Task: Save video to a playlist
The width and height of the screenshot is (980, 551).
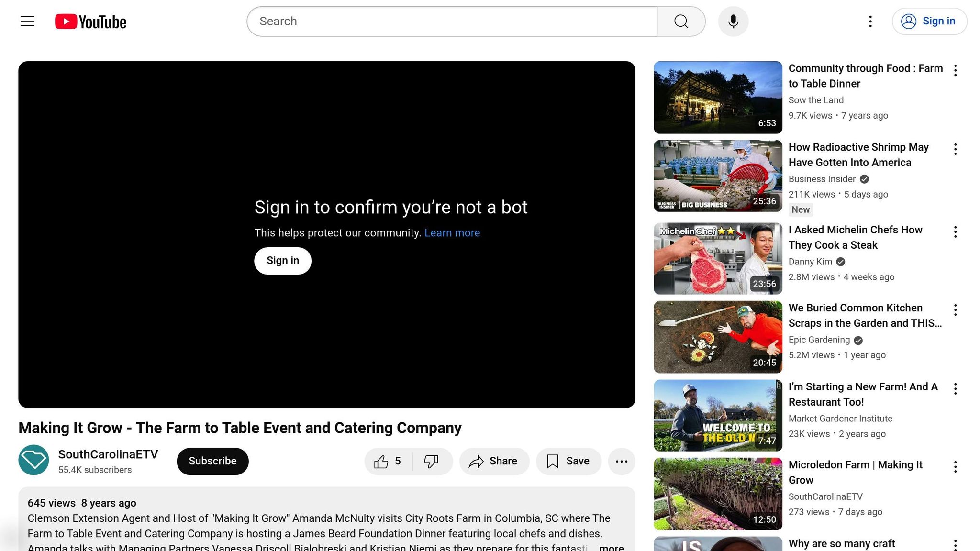Action: (568, 461)
